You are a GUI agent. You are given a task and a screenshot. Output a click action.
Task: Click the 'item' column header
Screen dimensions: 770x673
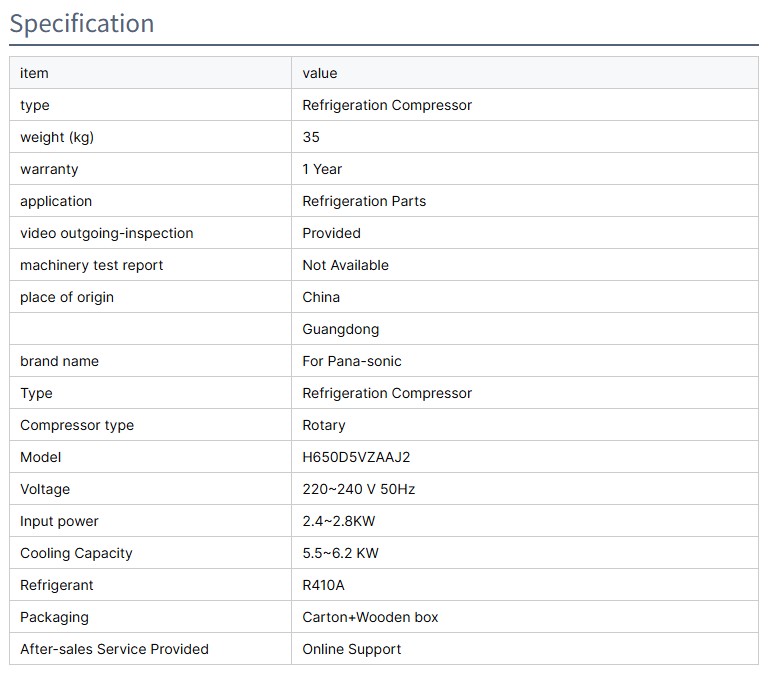coord(34,73)
